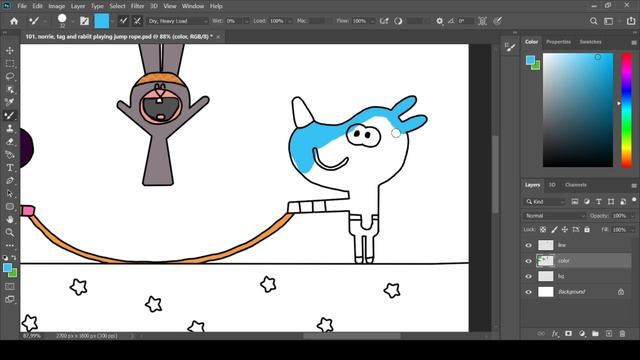Open the Window menu
Viewport: 640px width, 360px height.
click(193, 6)
